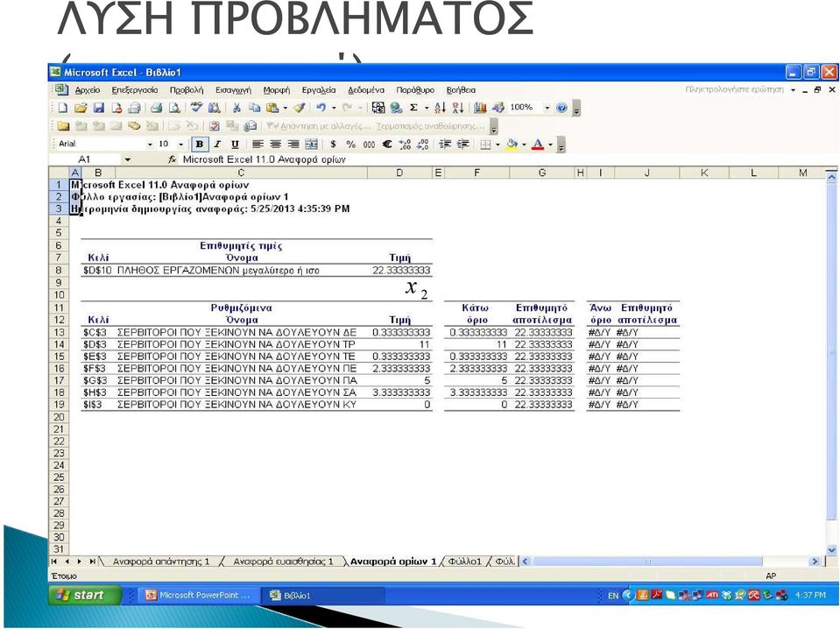Open the Αρχείο menu

click(x=88, y=90)
